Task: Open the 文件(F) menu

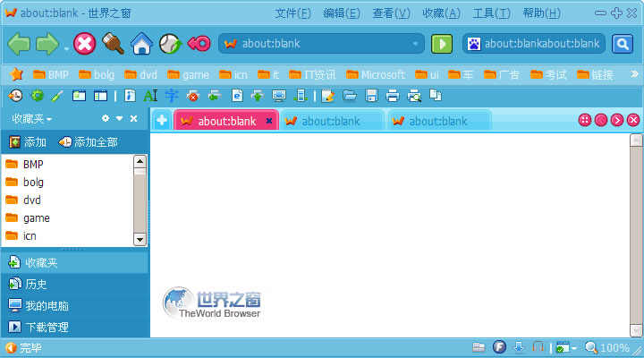Action: point(293,13)
